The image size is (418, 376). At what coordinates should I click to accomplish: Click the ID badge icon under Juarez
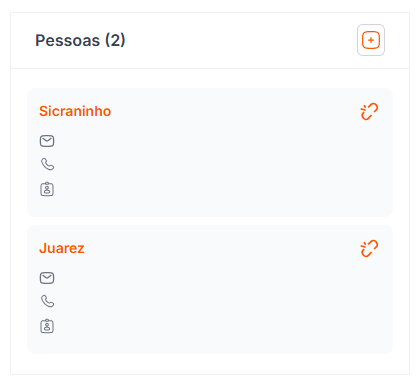point(47,326)
